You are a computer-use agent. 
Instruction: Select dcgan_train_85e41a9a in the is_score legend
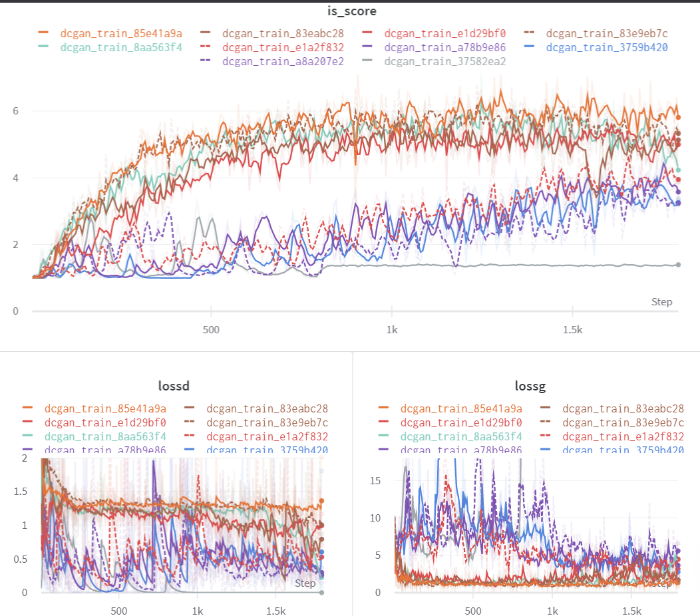point(121,33)
